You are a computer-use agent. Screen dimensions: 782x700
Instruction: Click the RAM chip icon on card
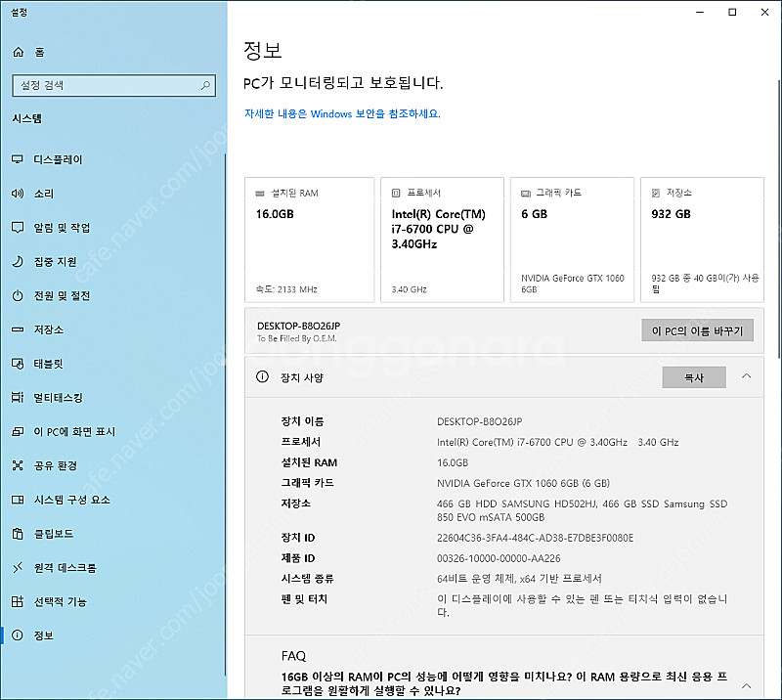pyautogui.click(x=260, y=193)
